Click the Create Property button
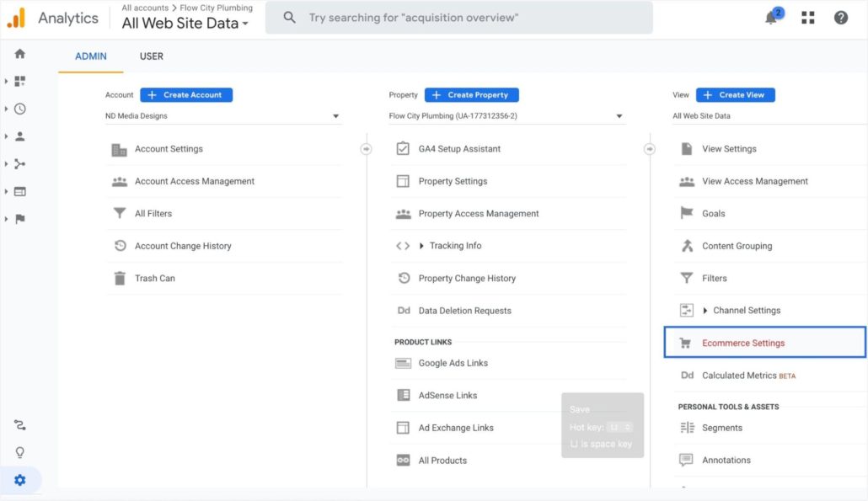 tap(472, 95)
